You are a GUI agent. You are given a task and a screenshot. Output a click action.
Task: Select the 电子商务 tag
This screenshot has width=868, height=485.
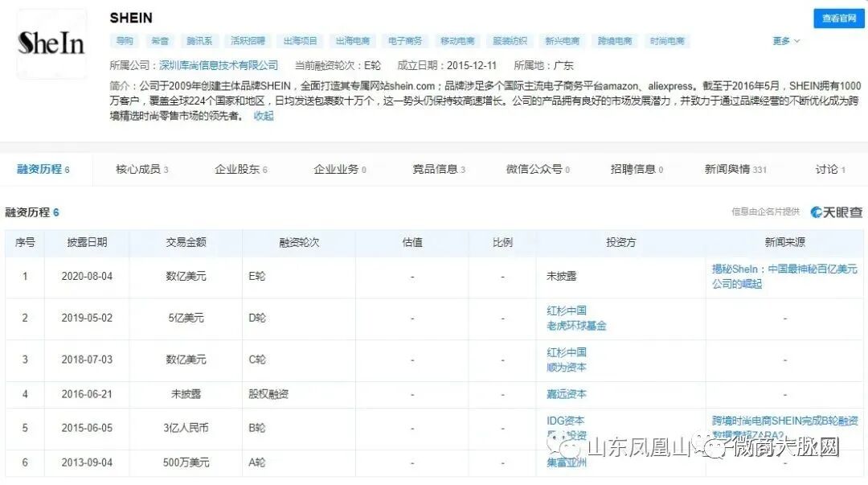pyautogui.click(x=404, y=41)
